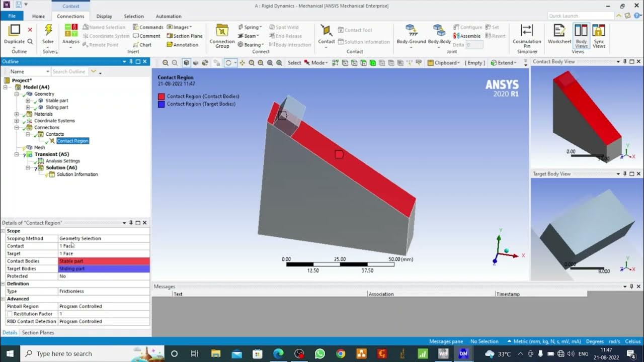Image resolution: width=644 pixels, height=362 pixels.
Task: Click the red Contact Bodies value cell
Action: coord(104,261)
